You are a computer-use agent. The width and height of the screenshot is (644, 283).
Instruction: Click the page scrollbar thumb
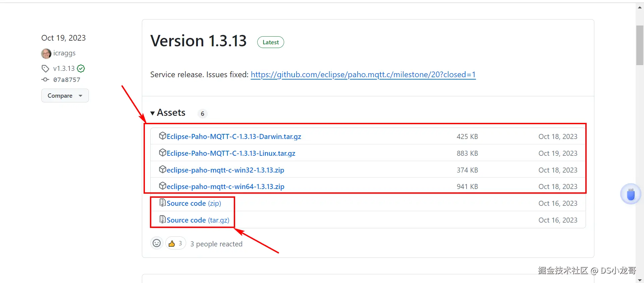point(640,45)
